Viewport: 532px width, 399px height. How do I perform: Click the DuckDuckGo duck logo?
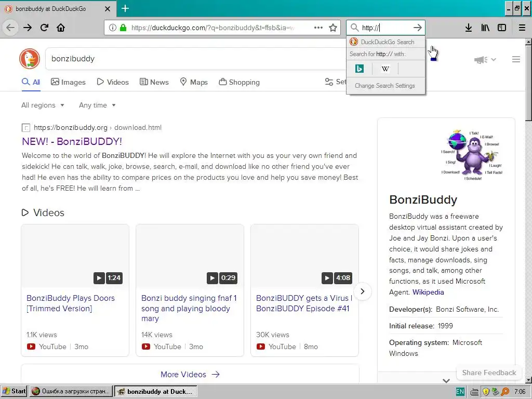[x=30, y=59]
